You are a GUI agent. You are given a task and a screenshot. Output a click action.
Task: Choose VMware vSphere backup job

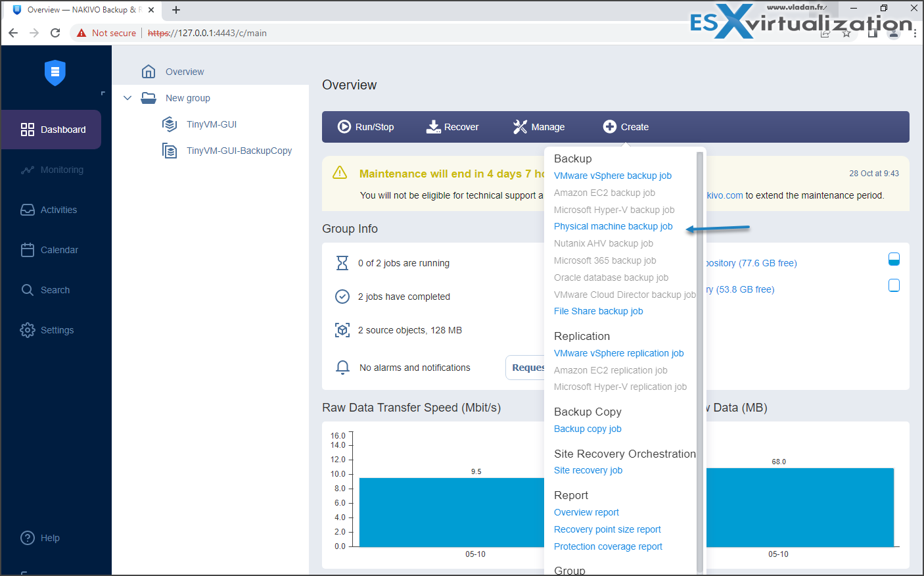tap(612, 176)
